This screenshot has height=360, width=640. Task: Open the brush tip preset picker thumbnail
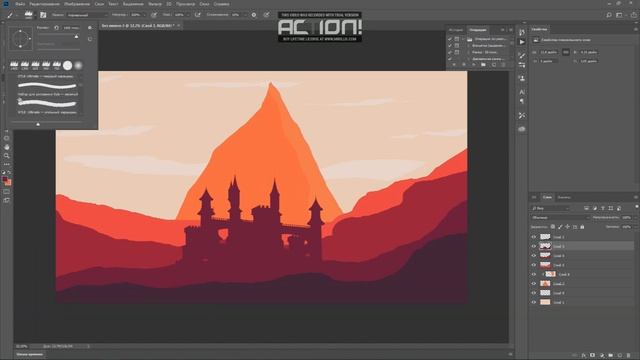28,15
